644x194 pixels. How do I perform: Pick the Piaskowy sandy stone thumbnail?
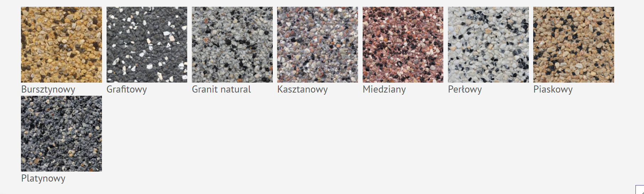[574, 45]
